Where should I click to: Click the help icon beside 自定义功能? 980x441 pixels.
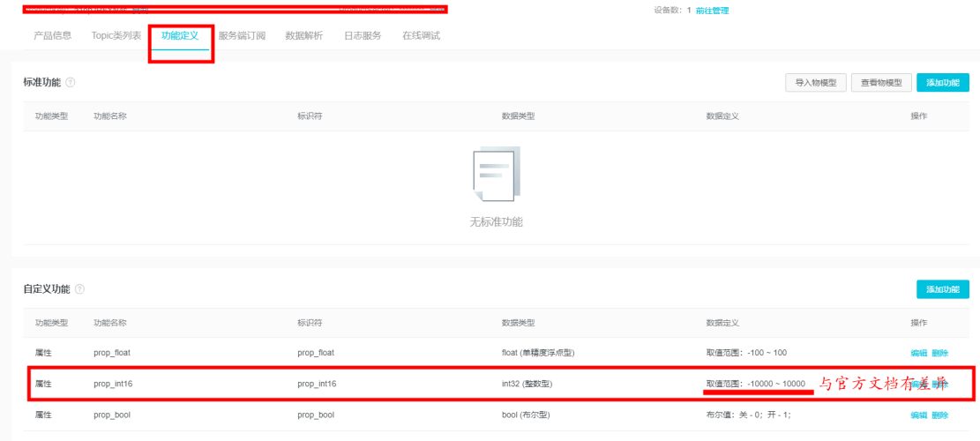(79, 289)
